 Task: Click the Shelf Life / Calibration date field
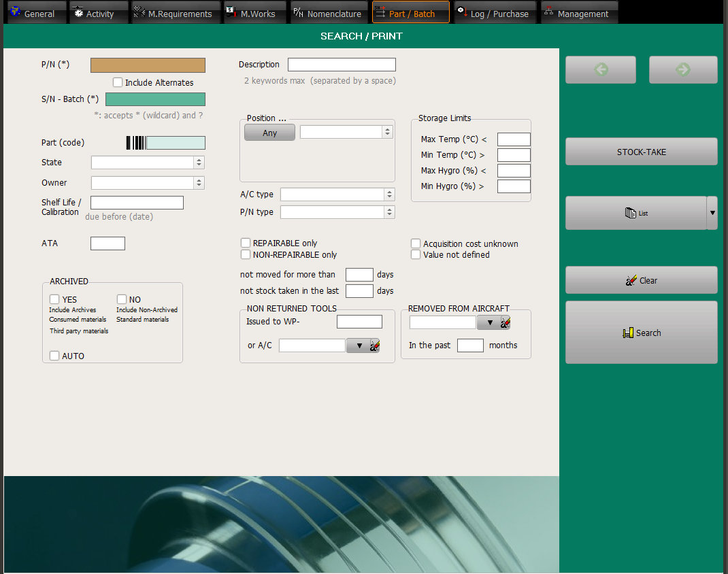point(137,203)
